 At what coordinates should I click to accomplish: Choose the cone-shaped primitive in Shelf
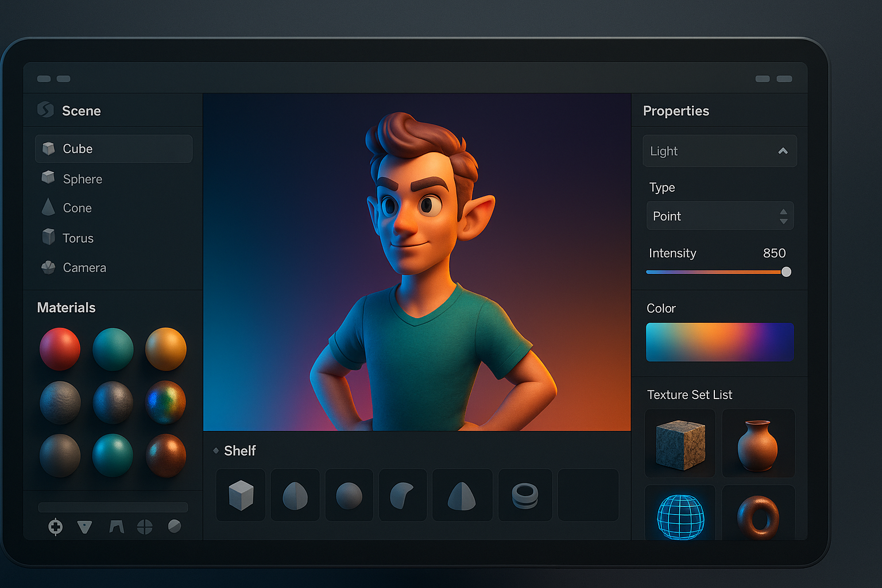tap(462, 495)
